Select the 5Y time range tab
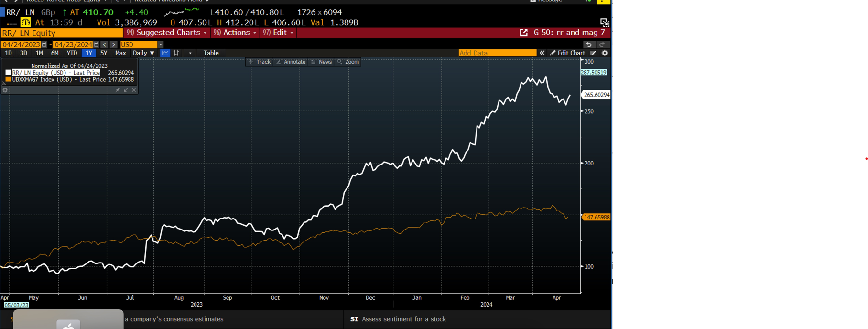The width and height of the screenshot is (868, 329). 104,53
